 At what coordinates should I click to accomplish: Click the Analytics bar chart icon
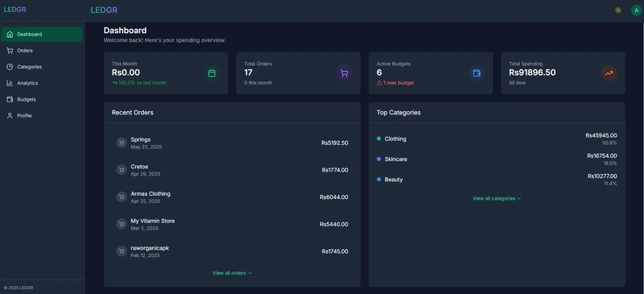[x=10, y=83]
